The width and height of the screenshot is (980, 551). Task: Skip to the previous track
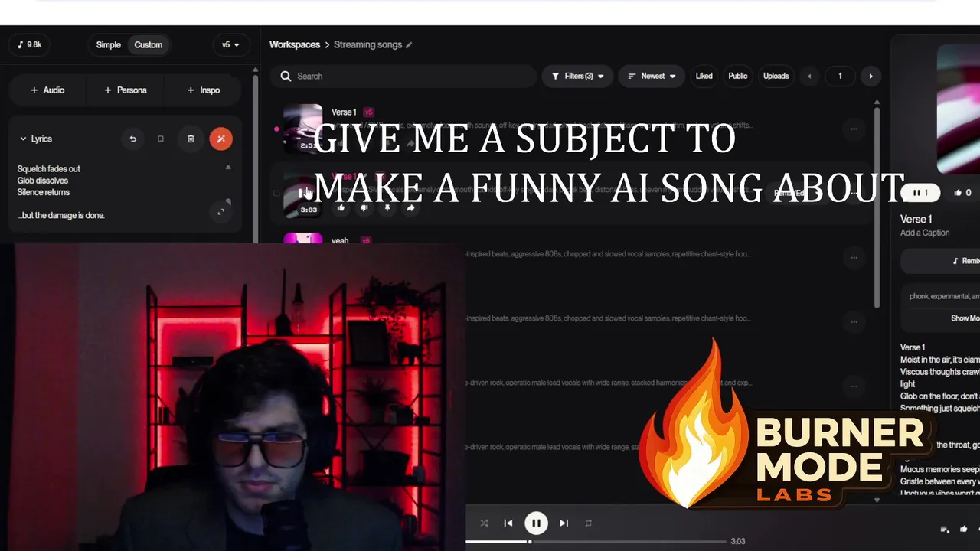coord(508,523)
